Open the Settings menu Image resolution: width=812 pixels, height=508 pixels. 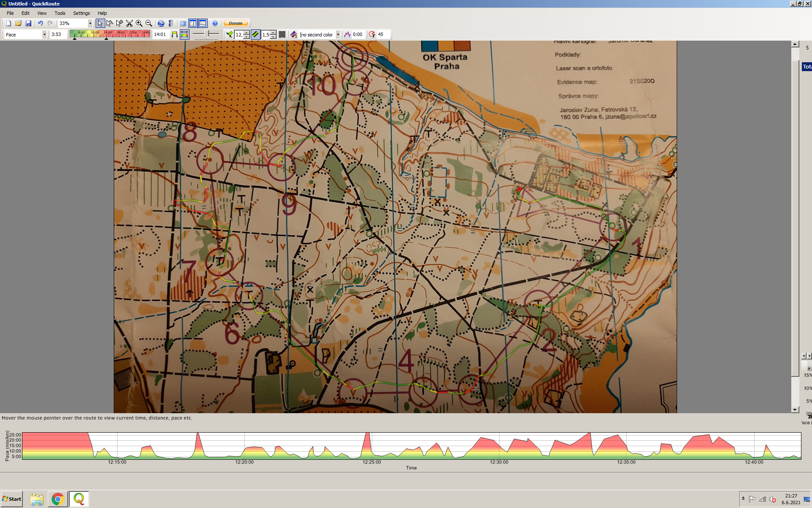(x=81, y=13)
